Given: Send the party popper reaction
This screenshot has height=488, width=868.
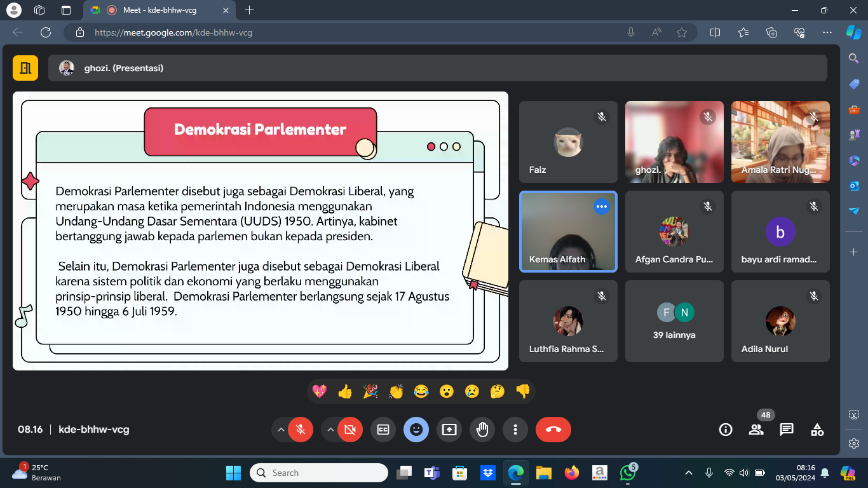Looking at the screenshot, I should pos(370,391).
